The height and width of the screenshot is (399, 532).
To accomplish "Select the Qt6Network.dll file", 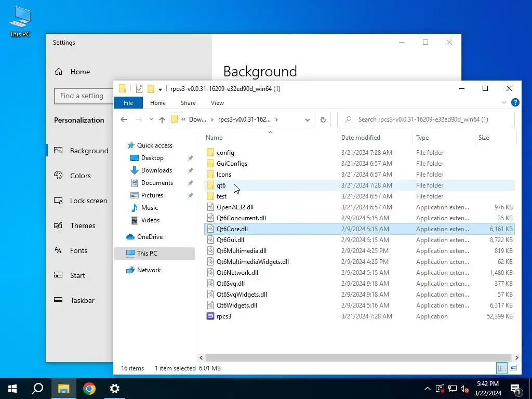I will click(x=237, y=272).
